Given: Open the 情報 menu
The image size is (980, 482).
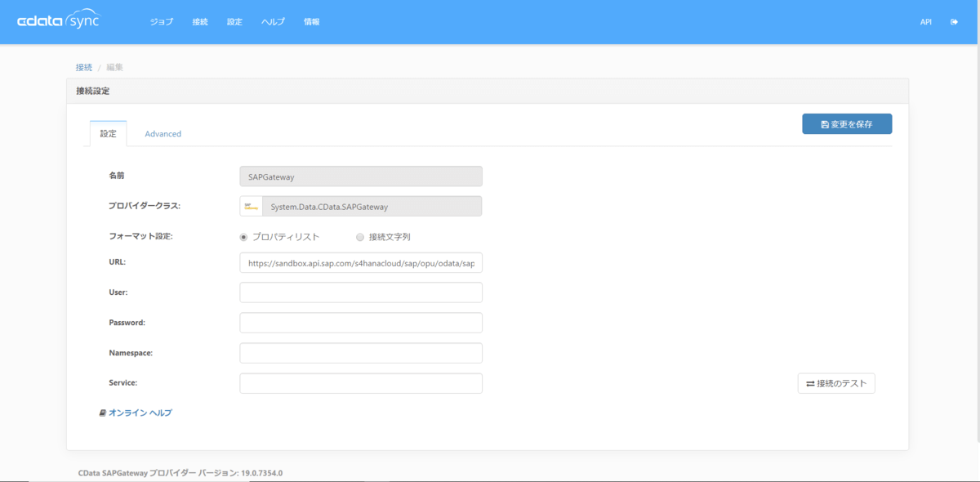Looking at the screenshot, I should coord(311,21).
